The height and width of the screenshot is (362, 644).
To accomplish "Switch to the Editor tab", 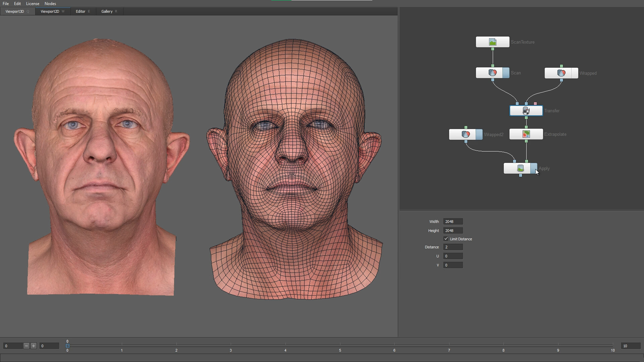I will (x=80, y=11).
